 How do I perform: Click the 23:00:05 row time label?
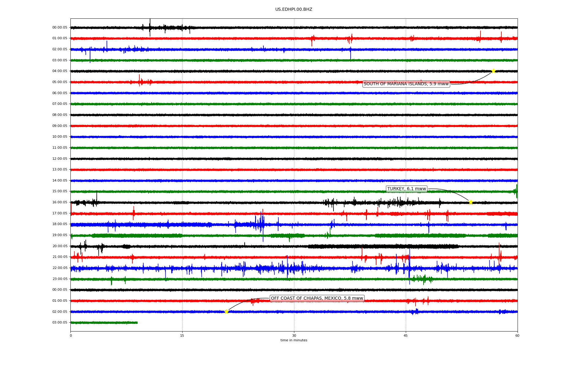coord(60,279)
